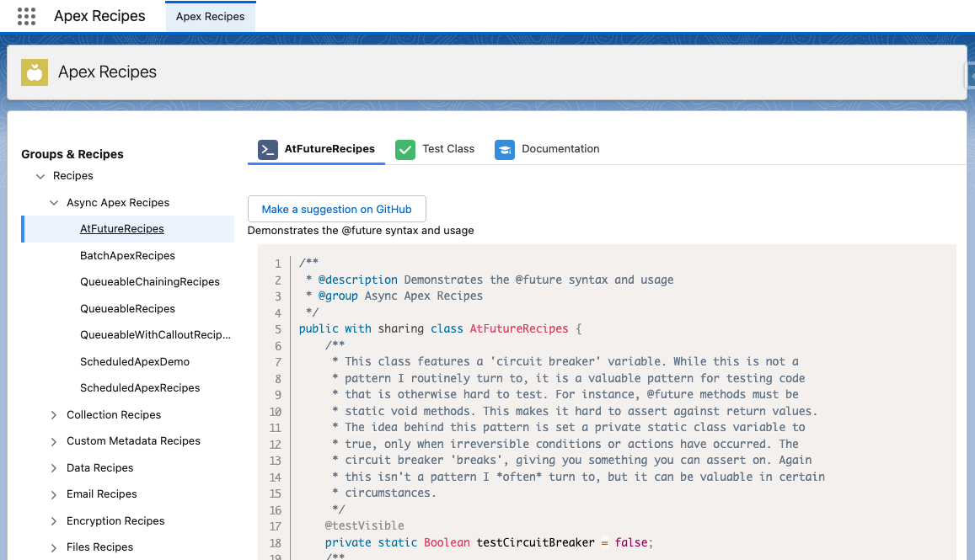The width and height of the screenshot is (975, 560).
Task: Open the Test Class tab
Action: tap(436, 149)
